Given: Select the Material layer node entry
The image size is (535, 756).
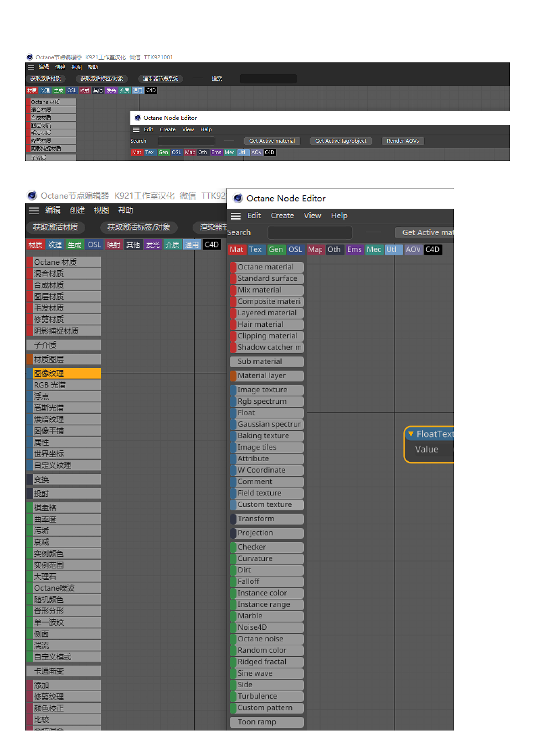Looking at the screenshot, I should [267, 375].
